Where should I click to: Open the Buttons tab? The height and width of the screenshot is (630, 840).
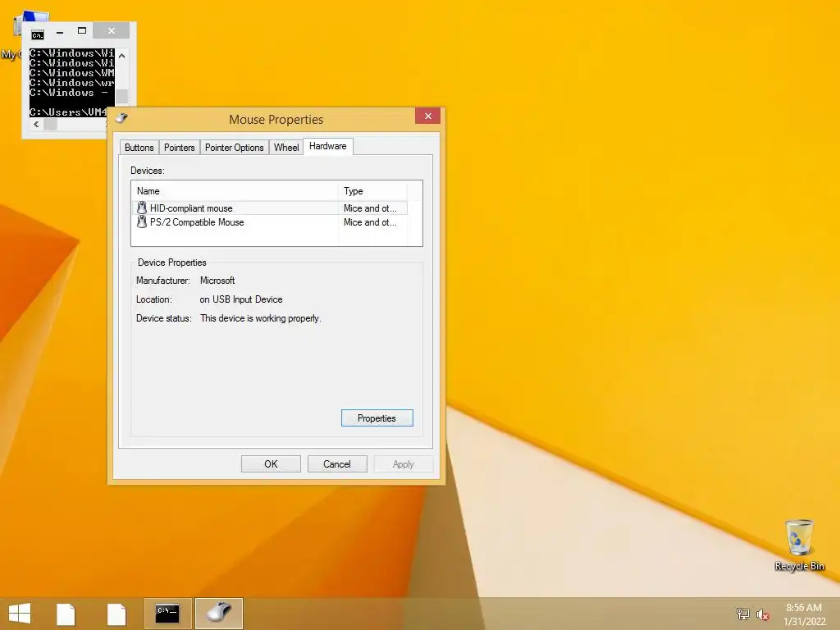point(139,148)
